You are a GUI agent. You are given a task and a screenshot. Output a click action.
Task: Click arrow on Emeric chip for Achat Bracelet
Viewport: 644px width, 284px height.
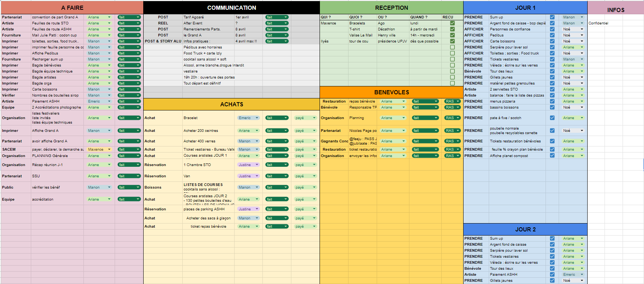tap(257, 118)
